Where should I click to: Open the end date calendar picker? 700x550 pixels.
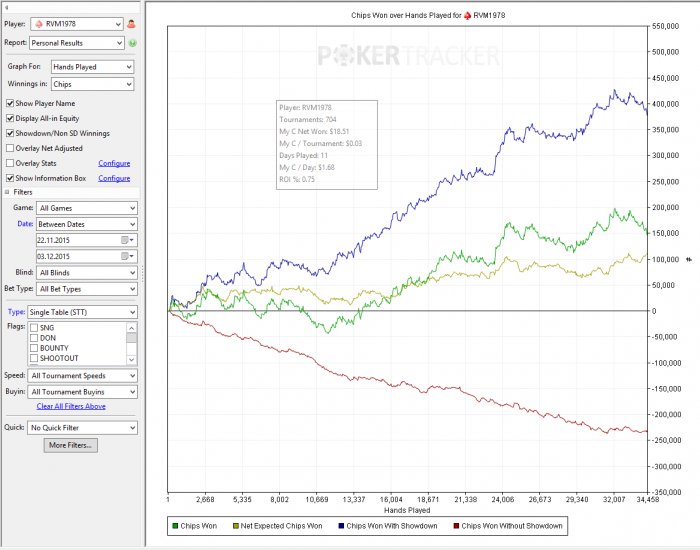[x=125, y=256]
